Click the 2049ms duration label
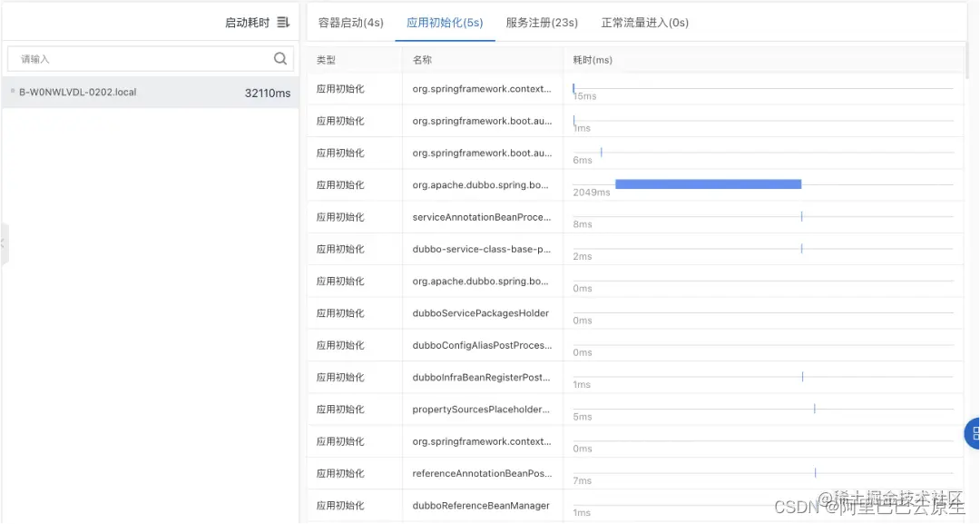Screen dimensions: 980x524 [x=592, y=193]
